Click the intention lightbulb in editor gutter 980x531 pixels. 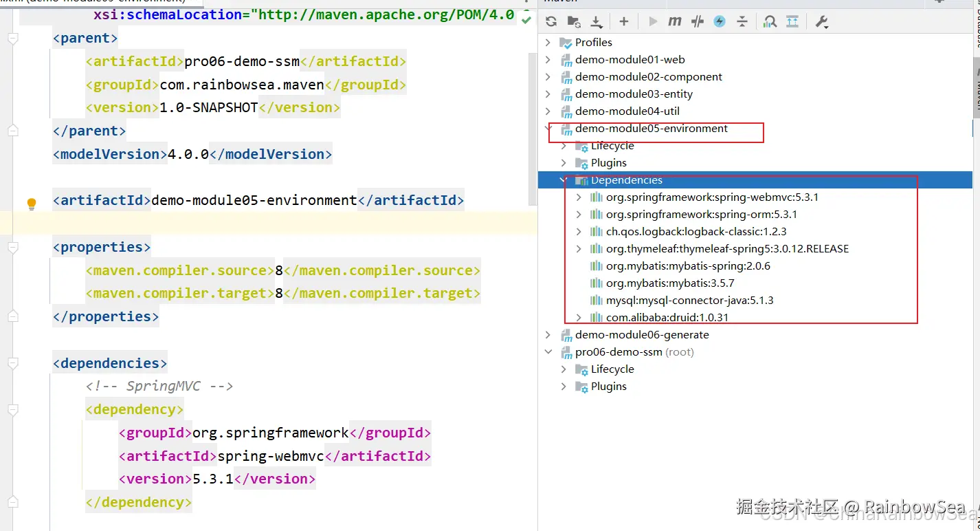(x=32, y=204)
